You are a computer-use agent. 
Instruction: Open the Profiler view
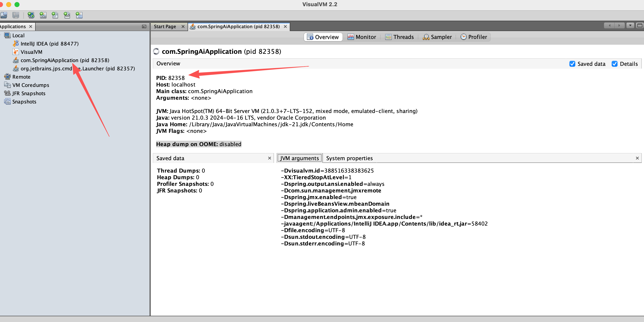(474, 37)
